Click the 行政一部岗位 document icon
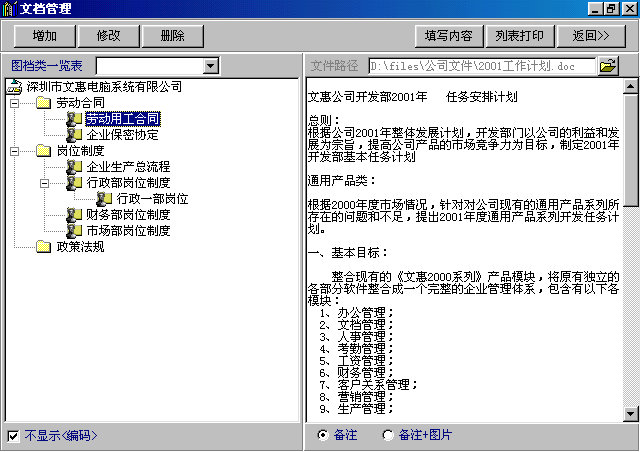This screenshot has width=640, height=452. (x=104, y=198)
